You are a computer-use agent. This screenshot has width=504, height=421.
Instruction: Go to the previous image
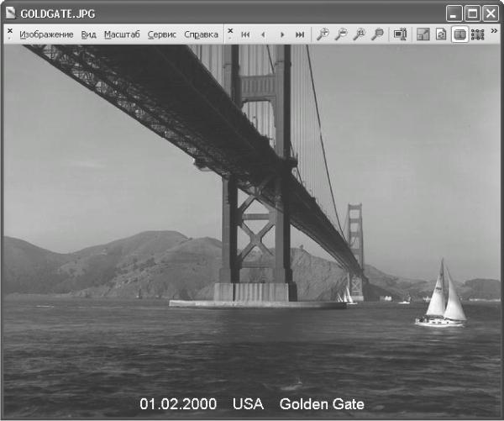point(263,34)
